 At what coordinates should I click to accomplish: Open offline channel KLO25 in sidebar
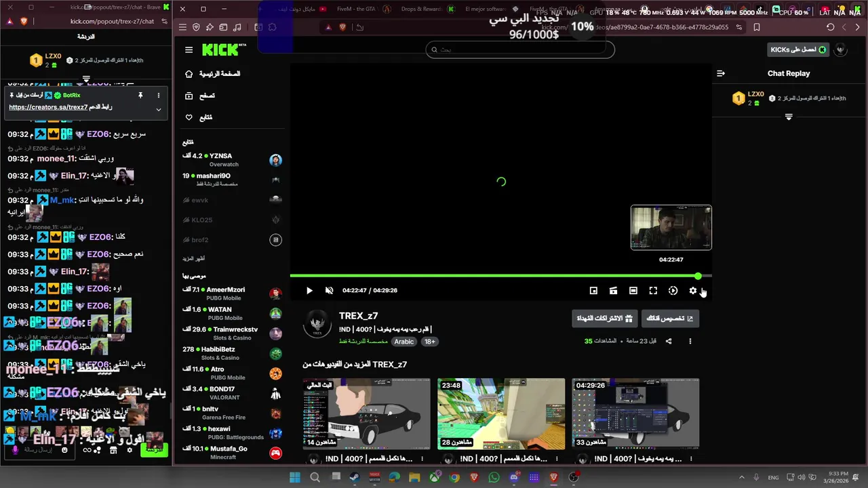coord(232,220)
